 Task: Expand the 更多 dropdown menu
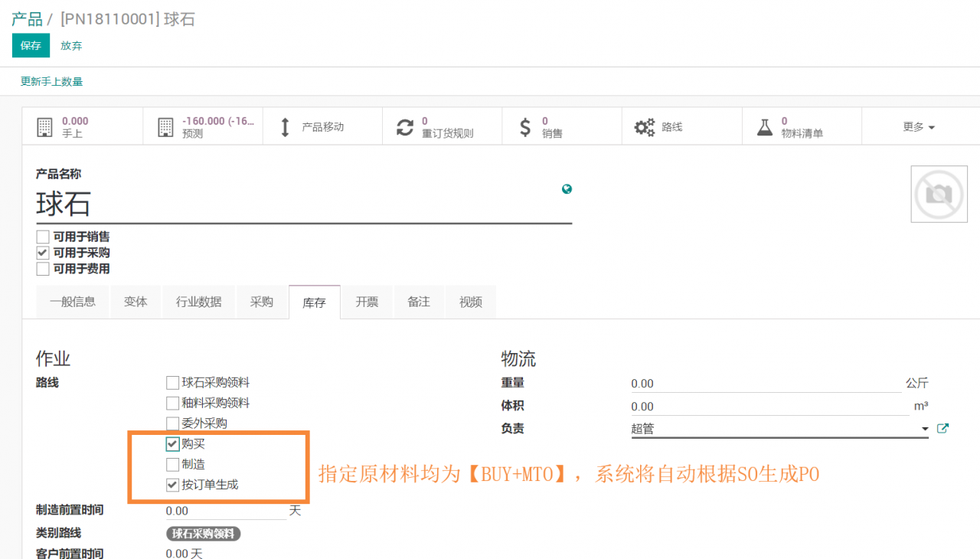[919, 127]
